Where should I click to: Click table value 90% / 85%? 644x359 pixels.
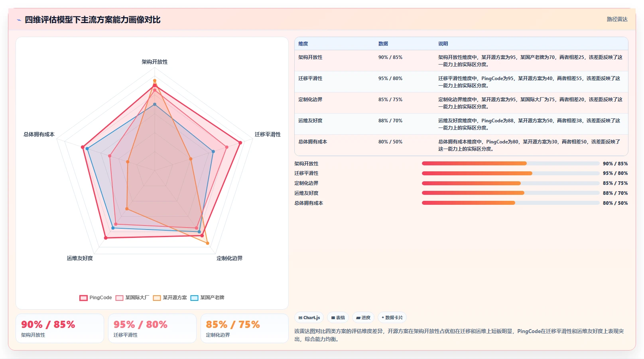click(390, 57)
